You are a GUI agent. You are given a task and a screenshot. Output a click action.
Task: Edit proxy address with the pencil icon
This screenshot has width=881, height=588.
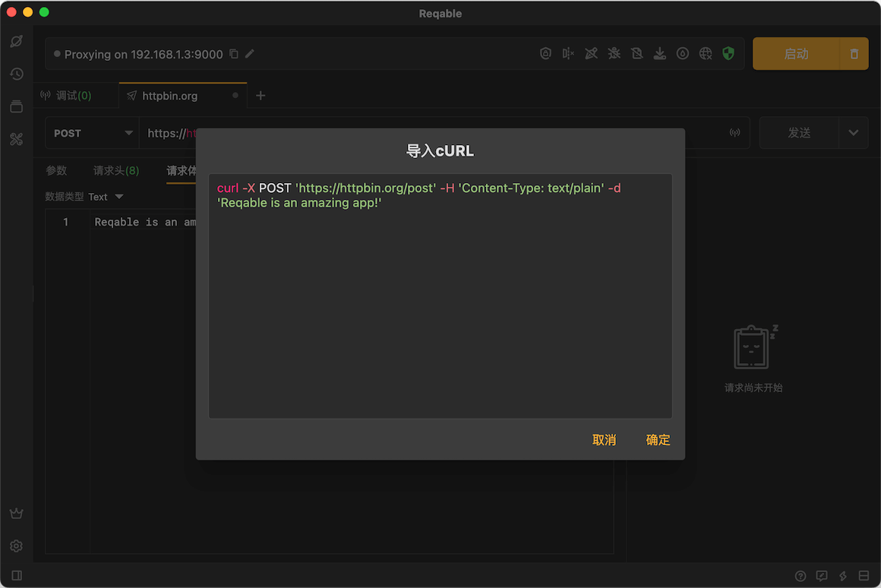[x=250, y=54]
